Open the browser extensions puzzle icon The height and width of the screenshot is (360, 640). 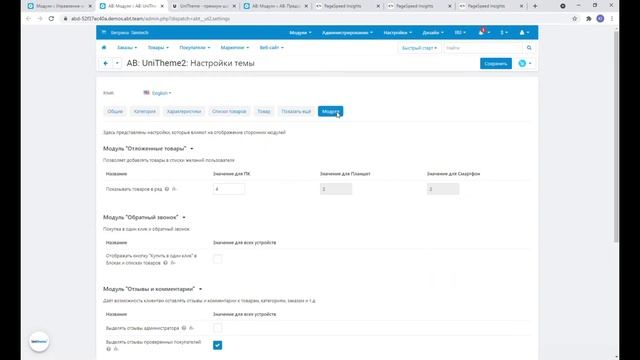588,18
